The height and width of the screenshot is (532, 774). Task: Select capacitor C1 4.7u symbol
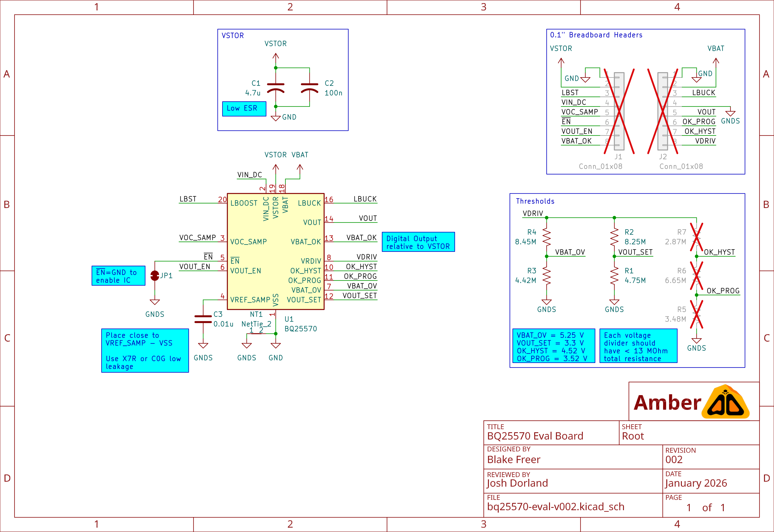click(276, 88)
